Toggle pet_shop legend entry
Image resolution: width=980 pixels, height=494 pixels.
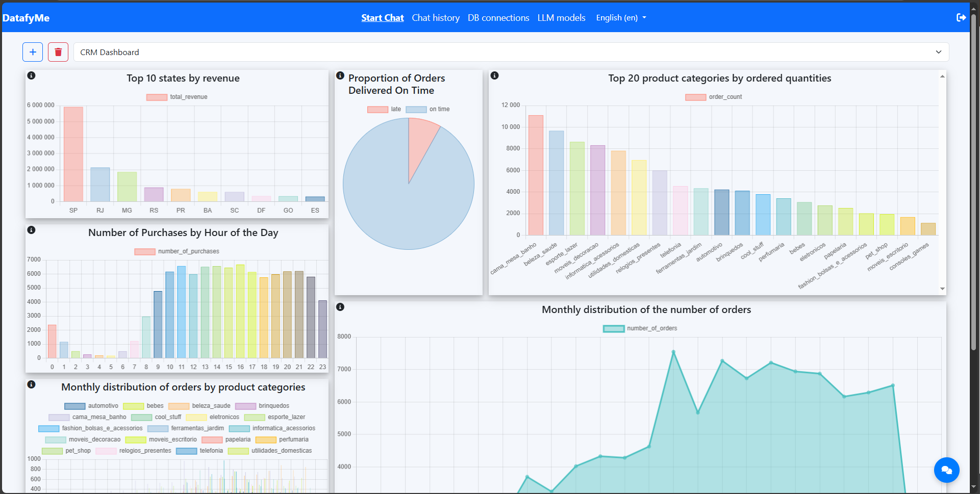[x=66, y=451]
